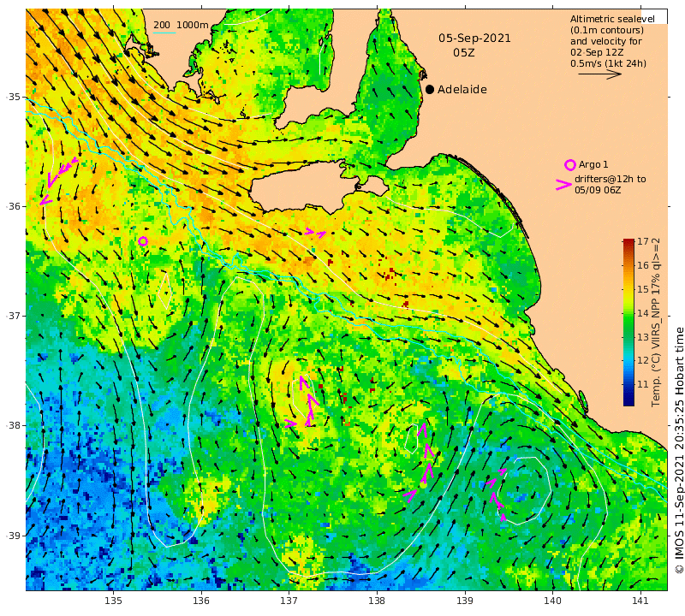Screen dimensions: 685x616
Task: Click the '15' colorbar tick label
Action: pos(643,289)
